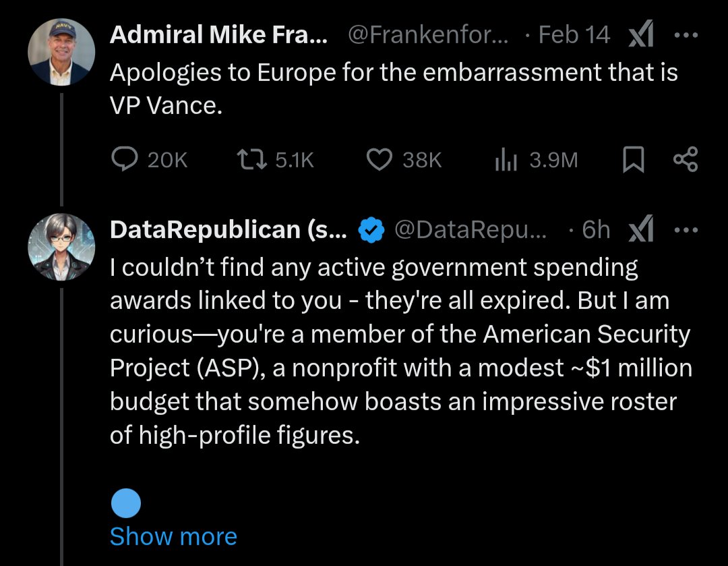The width and height of the screenshot is (728, 566).
Task: Open more options menu for Admiral's tweet
Action: pos(686,35)
